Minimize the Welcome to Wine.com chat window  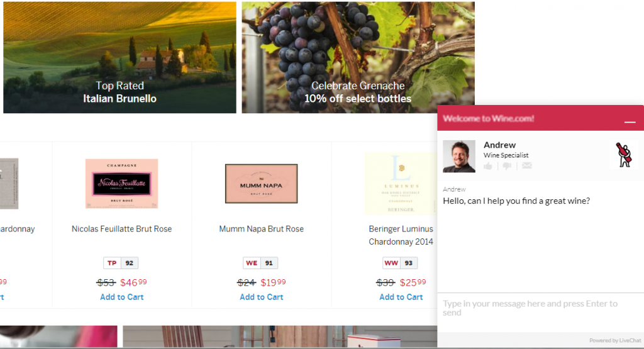[x=630, y=119]
